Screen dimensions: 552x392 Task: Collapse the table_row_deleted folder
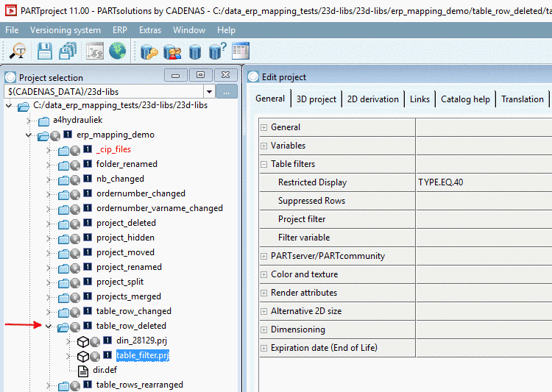pyautogui.click(x=49, y=327)
